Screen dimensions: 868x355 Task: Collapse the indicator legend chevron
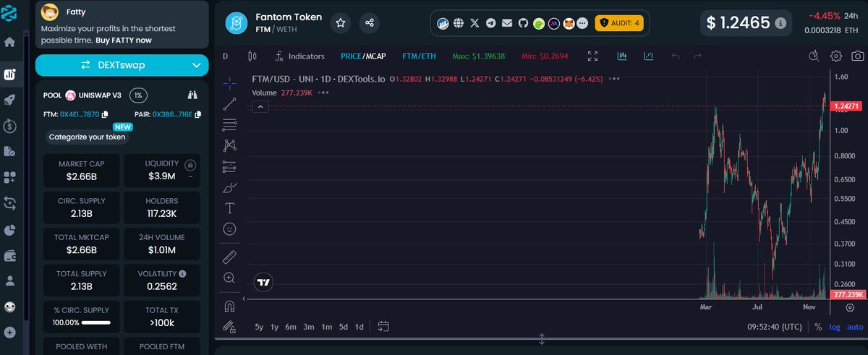pos(260,106)
